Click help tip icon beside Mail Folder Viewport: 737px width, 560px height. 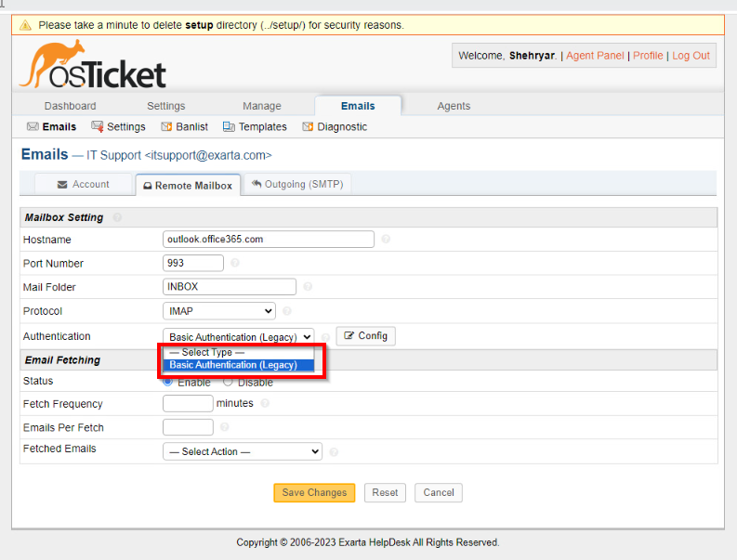[308, 287]
